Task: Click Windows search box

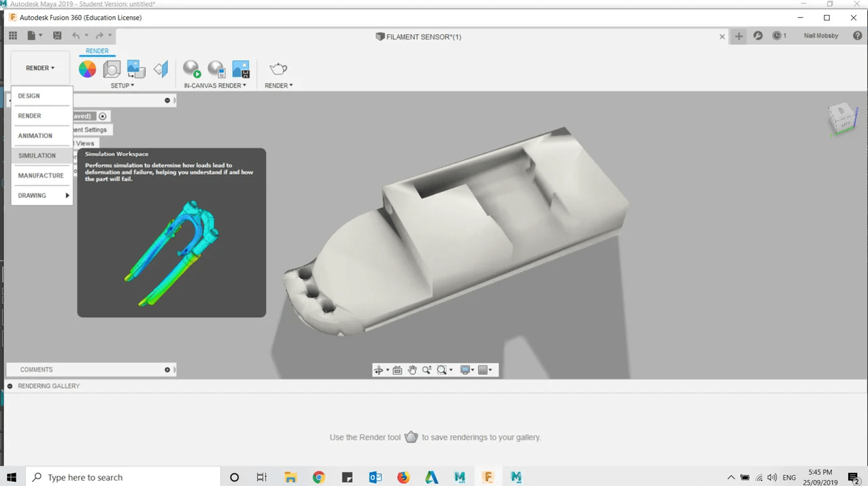Action: (123, 477)
